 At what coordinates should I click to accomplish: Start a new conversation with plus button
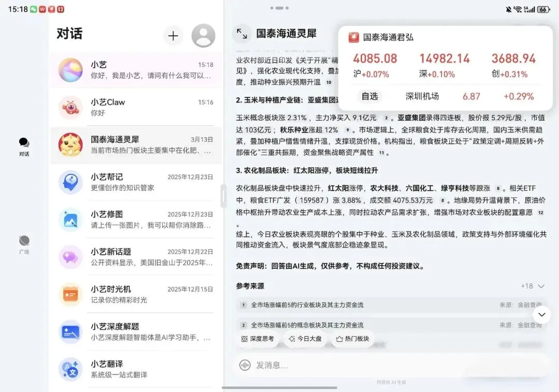[x=173, y=36]
